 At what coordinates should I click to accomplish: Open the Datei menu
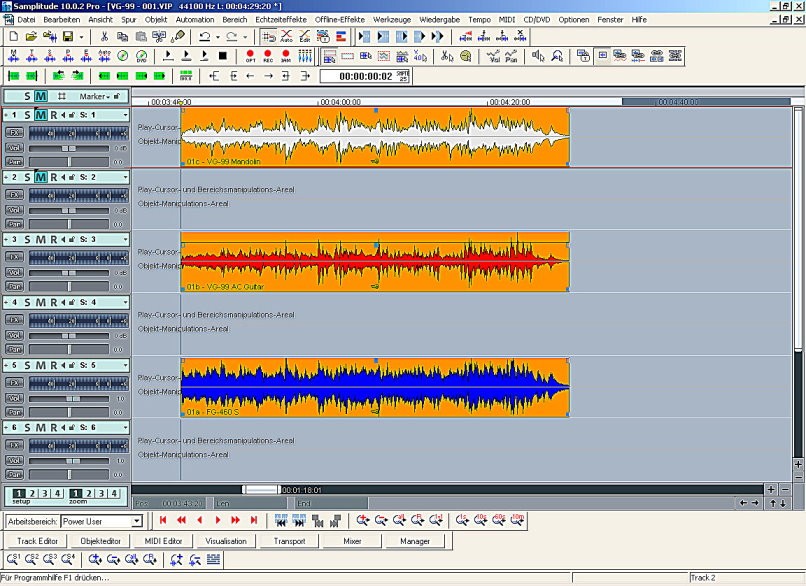(x=26, y=20)
